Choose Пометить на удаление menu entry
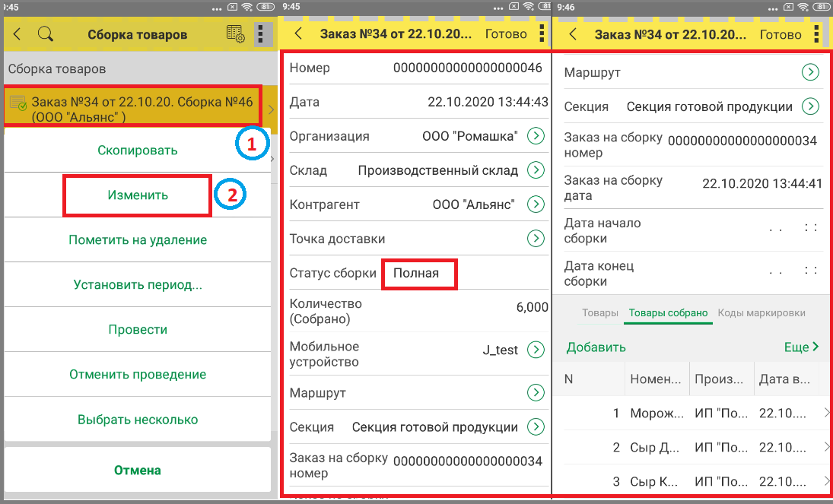Screen dimensions: 833x504 click(138, 239)
